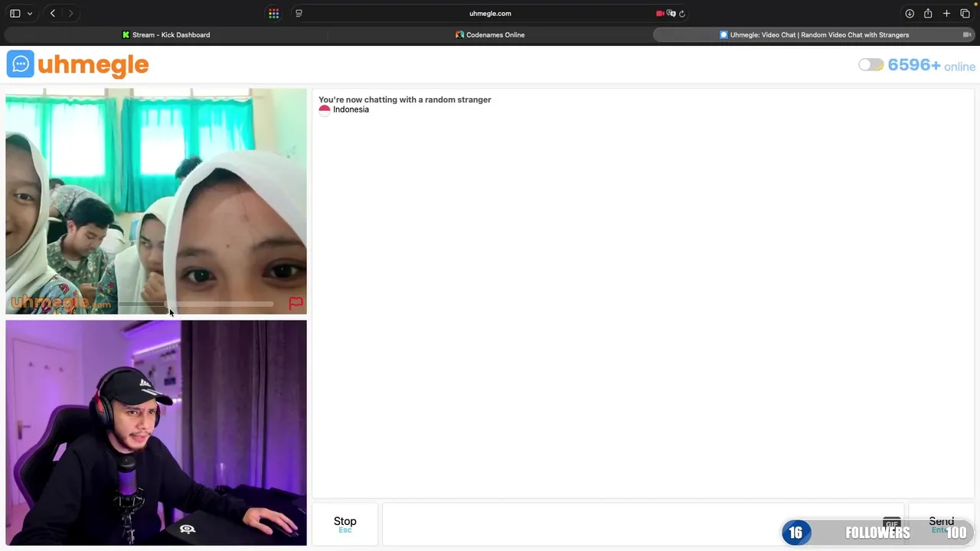Toggle the dark mode switch
This screenshot has height=551, width=980.
pyautogui.click(x=871, y=65)
